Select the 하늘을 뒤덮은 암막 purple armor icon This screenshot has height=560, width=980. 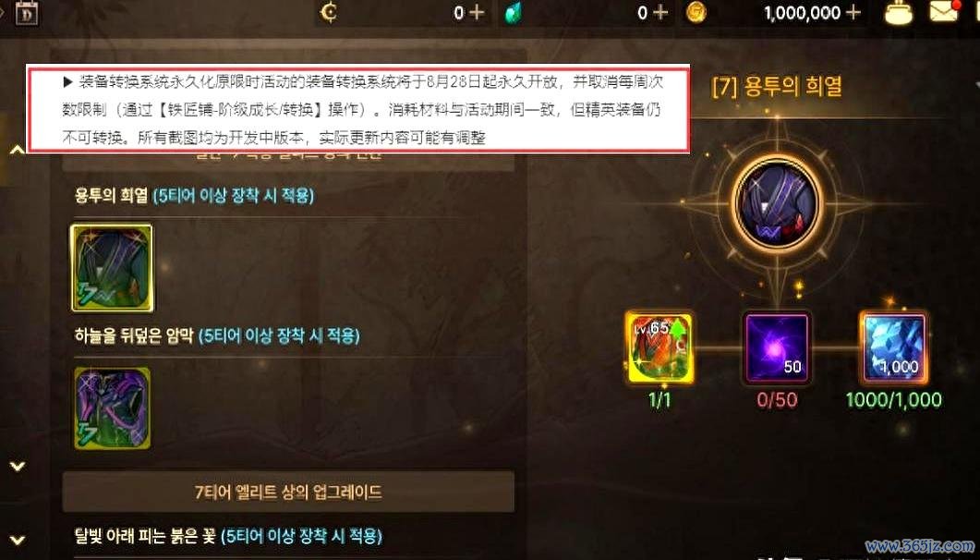pos(113,408)
